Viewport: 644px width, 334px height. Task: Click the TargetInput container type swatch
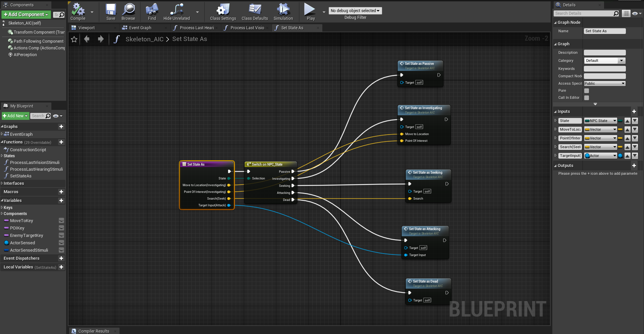(620, 156)
